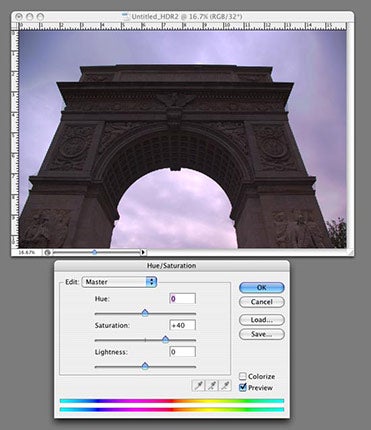Click the Cancel button
Screen dimensions: 371x430
pyautogui.click(x=262, y=302)
